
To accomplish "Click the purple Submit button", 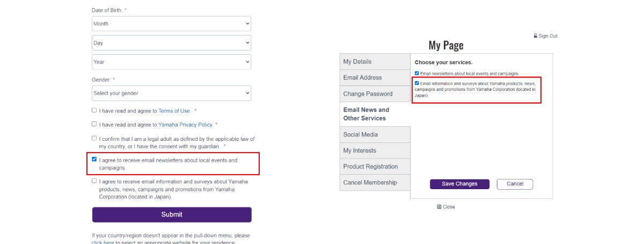I will tap(172, 214).
